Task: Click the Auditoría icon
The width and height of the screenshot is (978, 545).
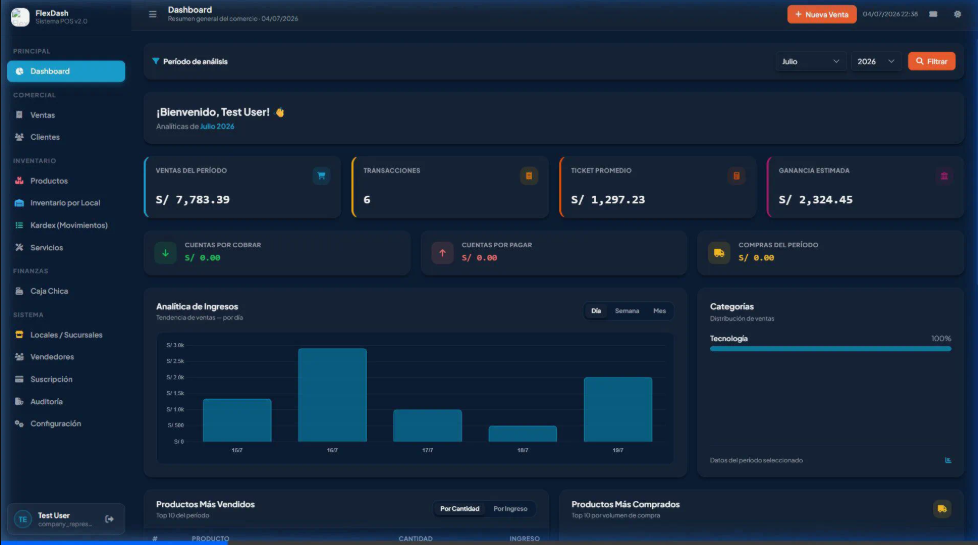Action: (x=19, y=402)
